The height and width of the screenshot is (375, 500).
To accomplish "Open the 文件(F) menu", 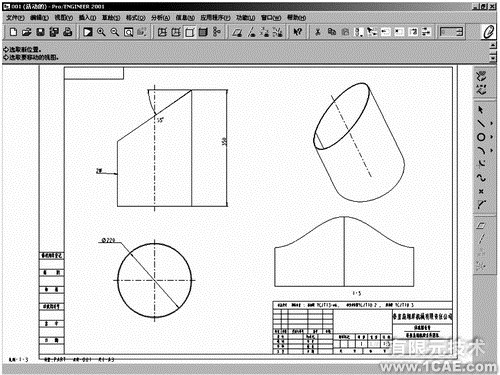I will point(15,18).
